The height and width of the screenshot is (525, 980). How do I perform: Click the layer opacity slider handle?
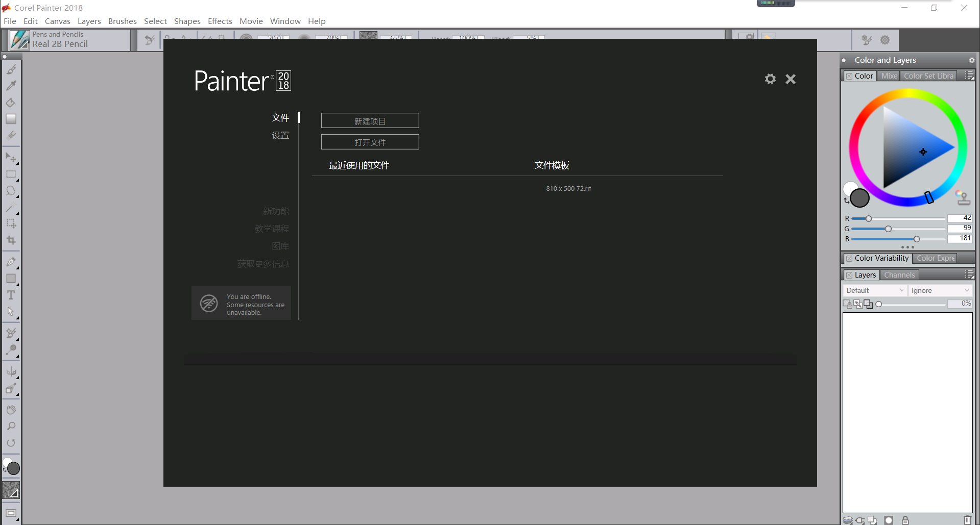pos(879,304)
